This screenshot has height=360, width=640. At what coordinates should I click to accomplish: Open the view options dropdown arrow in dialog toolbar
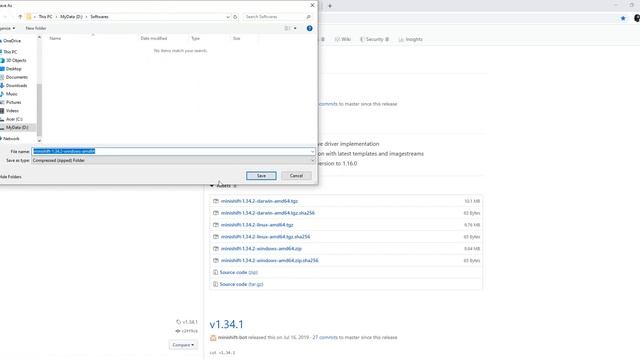tap(295, 28)
